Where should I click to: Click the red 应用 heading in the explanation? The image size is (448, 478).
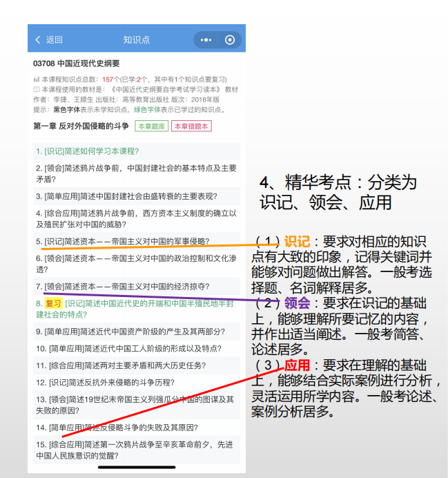tap(297, 365)
